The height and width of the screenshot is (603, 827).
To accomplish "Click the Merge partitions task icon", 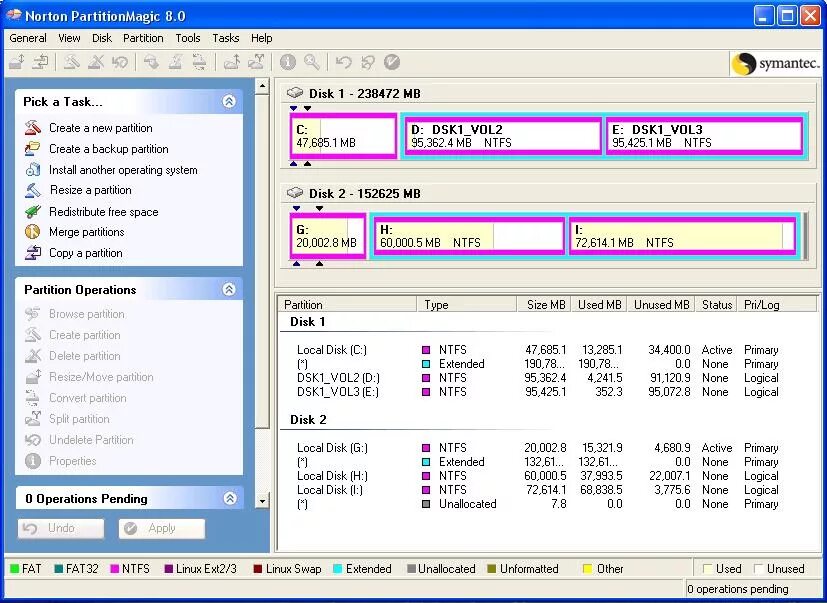I will pyautogui.click(x=33, y=232).
